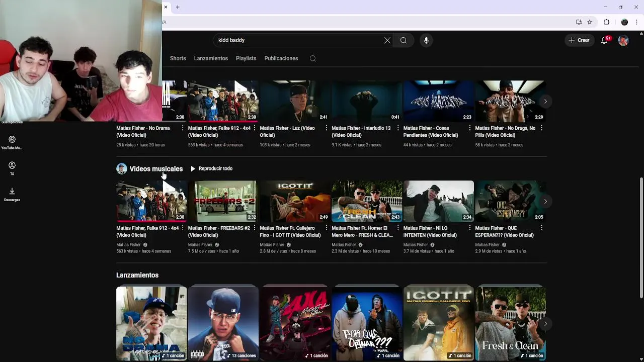Image resolution: width=644 pixels, height=362 pixels.
Task: Open the I GOT IT release cover
Action: coord(438,324)
